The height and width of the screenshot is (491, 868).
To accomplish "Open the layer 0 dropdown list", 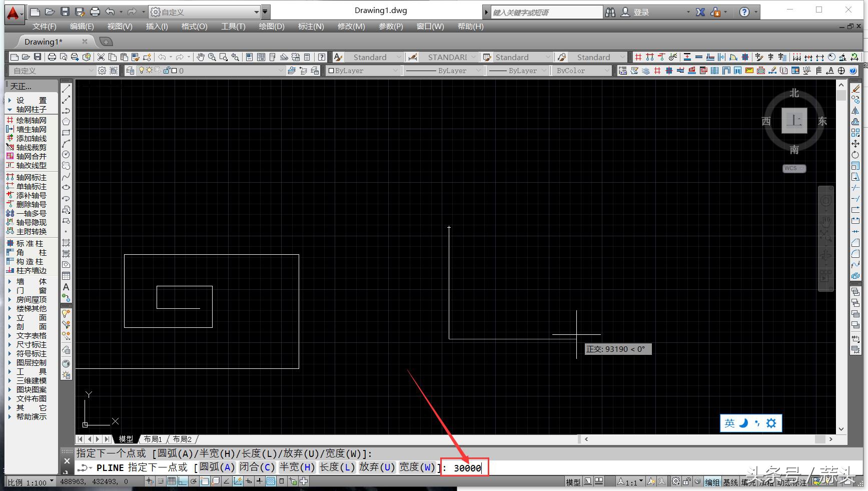I will pyautogui.click(x=280, y=71).
